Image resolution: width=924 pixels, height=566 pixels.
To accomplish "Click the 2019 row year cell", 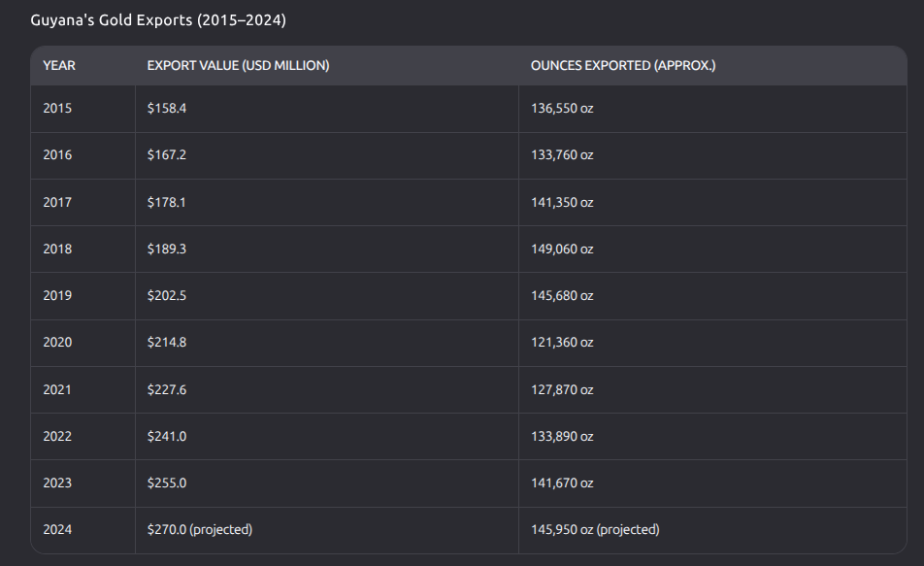I will click(57, 296).
